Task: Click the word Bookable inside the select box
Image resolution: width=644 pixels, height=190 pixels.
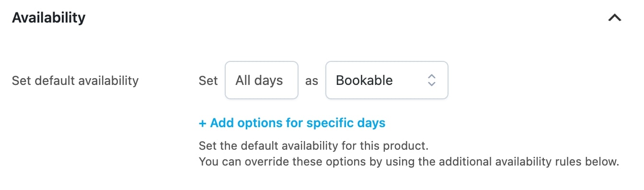Action: (364, 80)
